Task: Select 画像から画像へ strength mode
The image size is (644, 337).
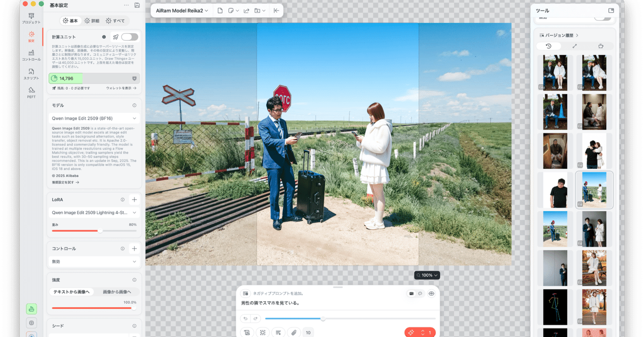Action: [x=117, y=292]
